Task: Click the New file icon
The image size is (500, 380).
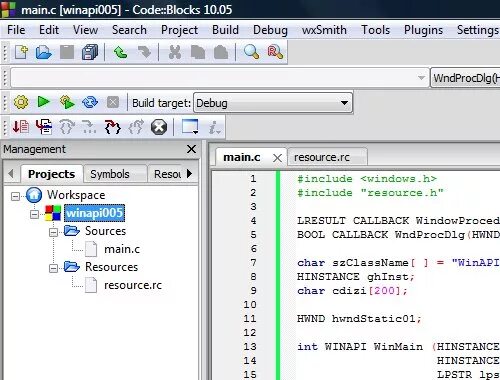Action: [21, 52]
